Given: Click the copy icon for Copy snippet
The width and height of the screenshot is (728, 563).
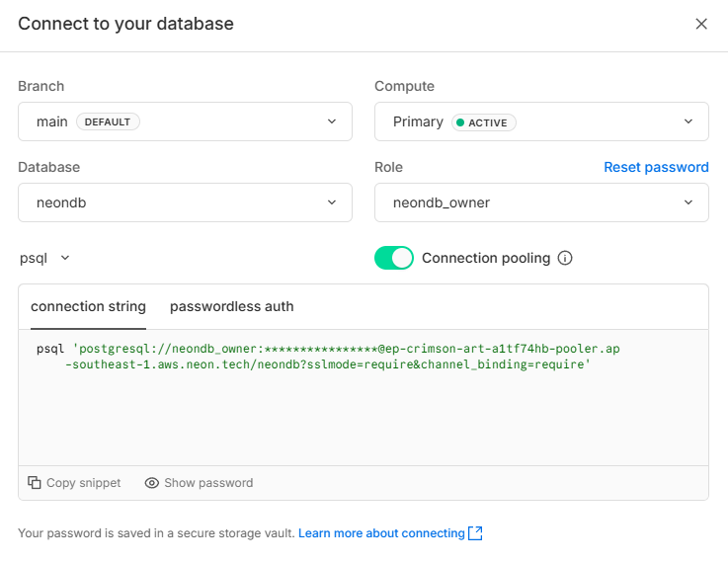Looking at the screenshot, I should click(x=35, y=483).
